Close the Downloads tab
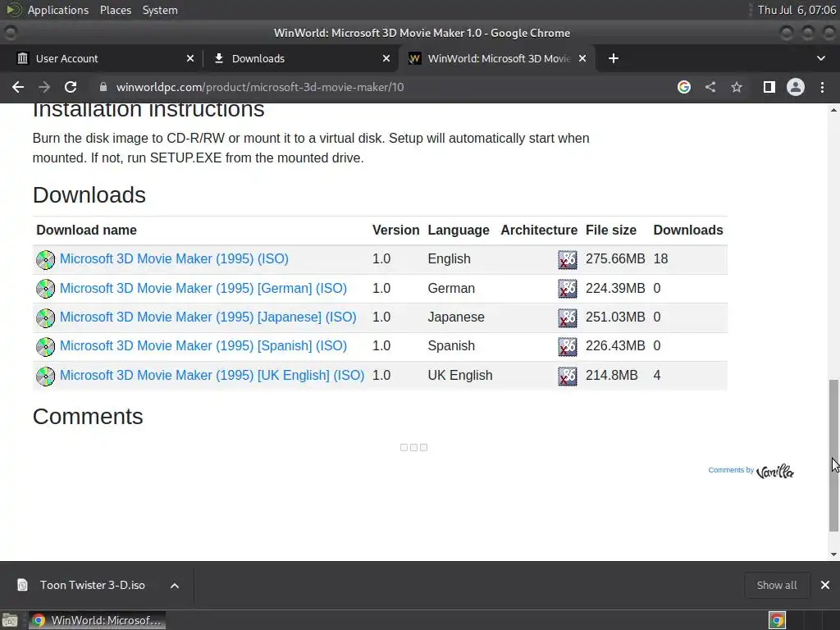This screenshot has height=630, width=840. 386,58
